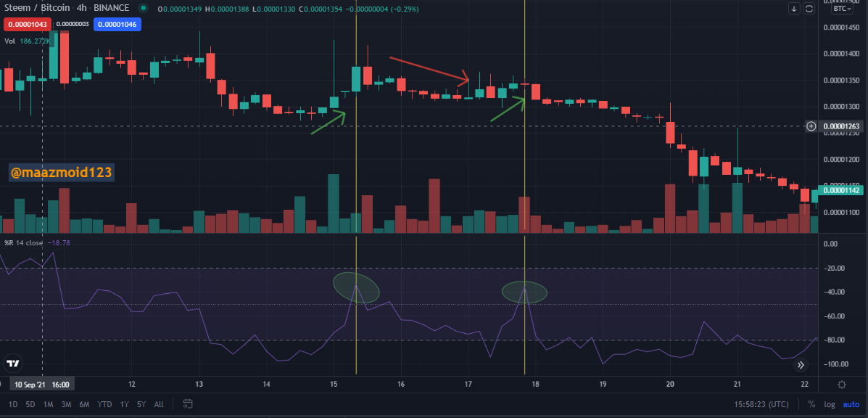The height and width of the screenshot is (418, 868).
Task: Click the date label 10 Sep '21 16:00
Action: pos(42,385)
